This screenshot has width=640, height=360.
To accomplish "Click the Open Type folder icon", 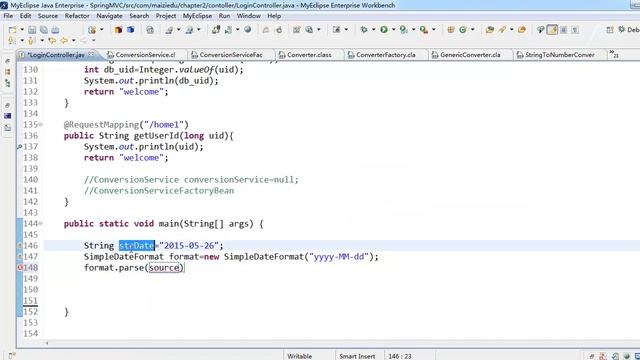I will [x=489, y=29].
